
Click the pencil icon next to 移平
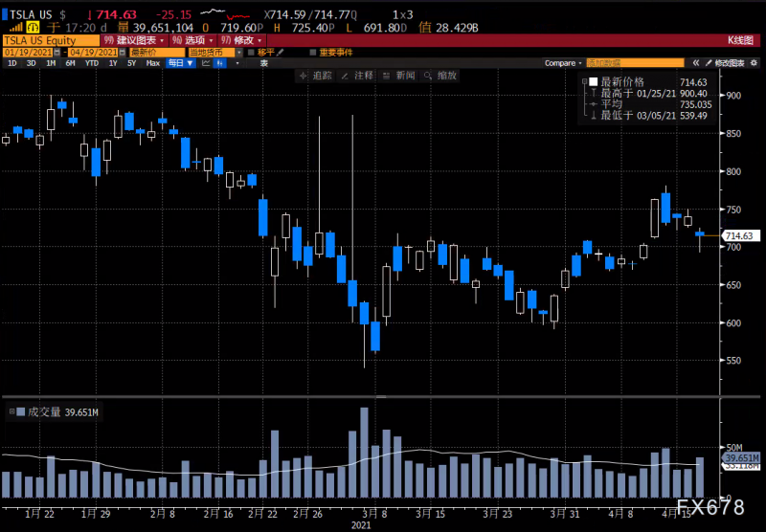coord(281,53)
